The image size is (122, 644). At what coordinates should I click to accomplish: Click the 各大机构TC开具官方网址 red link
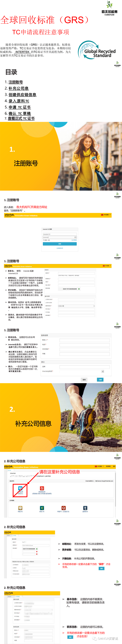(32, 207)
